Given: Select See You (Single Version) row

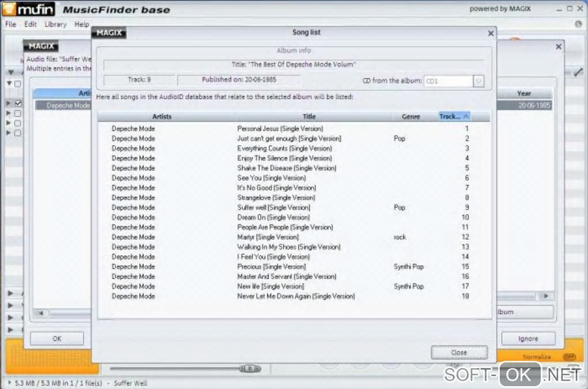Looking at the screenshot, I should coord(293,177).
